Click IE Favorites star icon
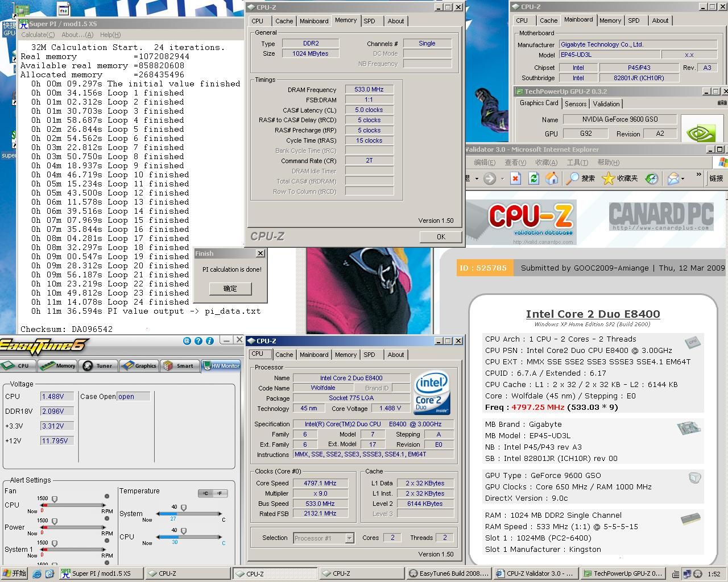 point(608,178)
